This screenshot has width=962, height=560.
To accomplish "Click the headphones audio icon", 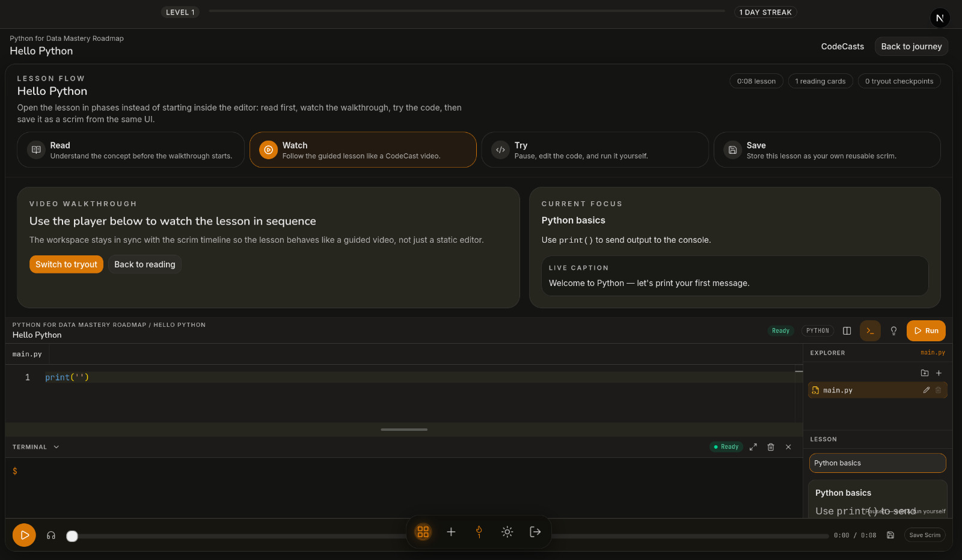I will click(x=51, y=535).
